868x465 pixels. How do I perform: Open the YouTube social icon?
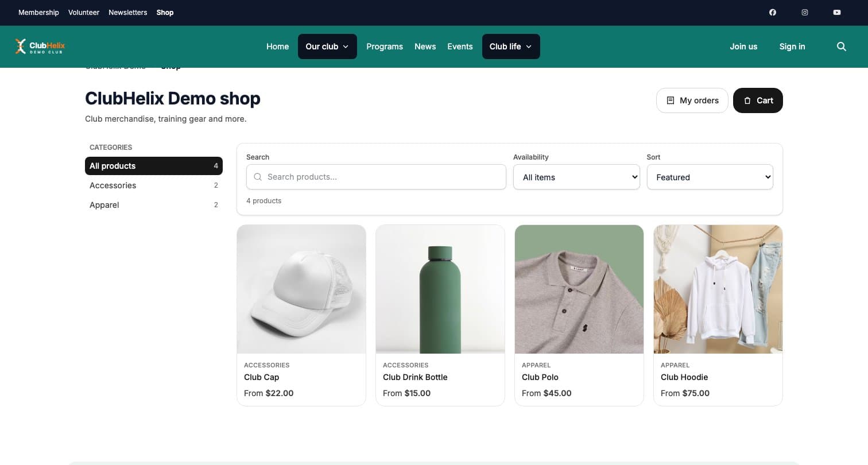pos(837,13)
